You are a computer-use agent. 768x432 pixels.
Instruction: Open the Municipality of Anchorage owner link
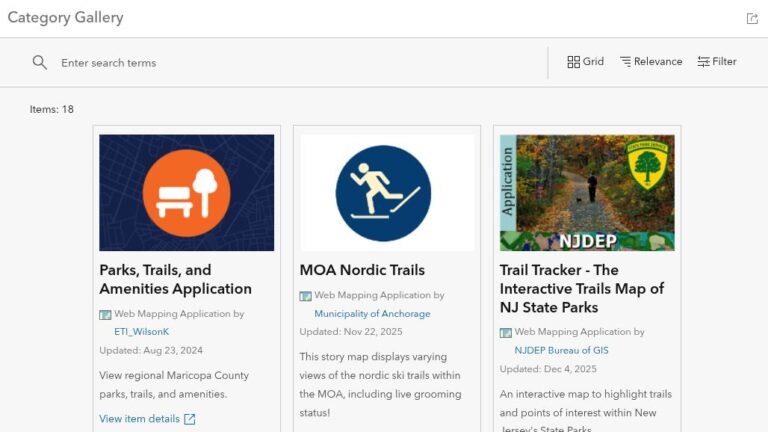click(x=372, y=313)
